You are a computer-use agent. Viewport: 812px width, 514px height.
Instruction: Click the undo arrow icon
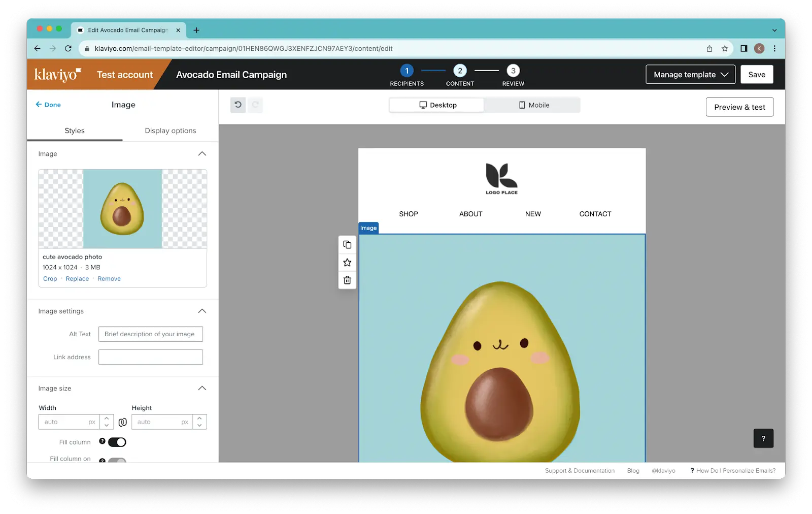[x=238, y=105]
